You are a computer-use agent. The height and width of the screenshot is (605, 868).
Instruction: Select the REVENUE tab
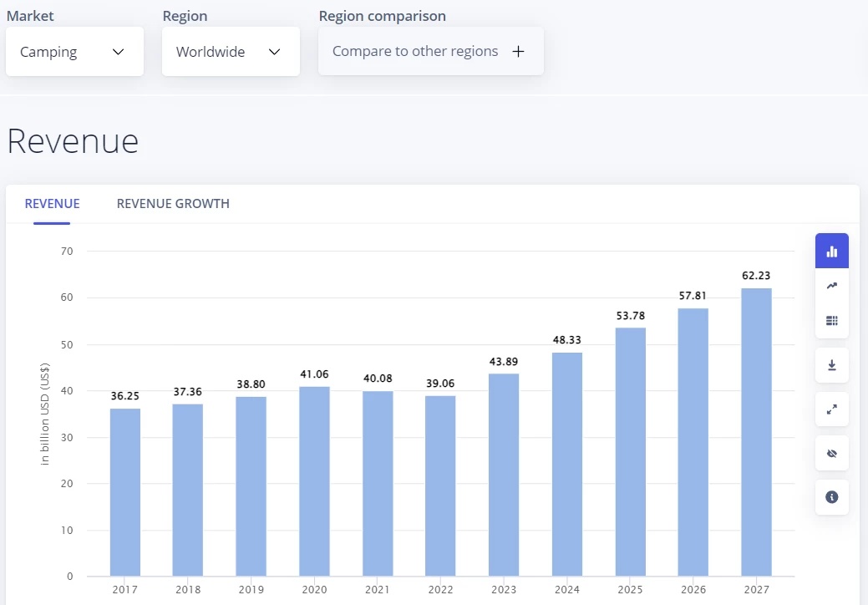[x=52, y=203]
